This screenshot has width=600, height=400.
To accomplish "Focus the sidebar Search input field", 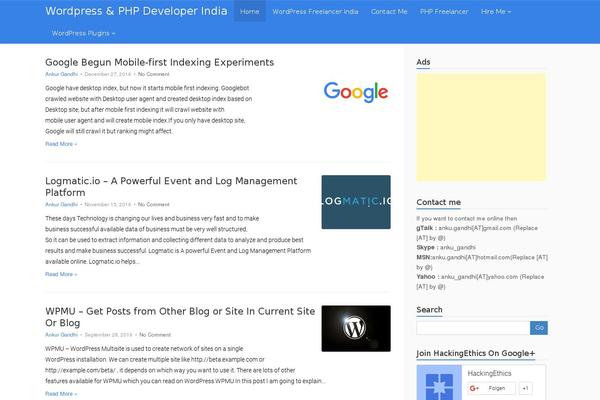I will pos(473,328).
